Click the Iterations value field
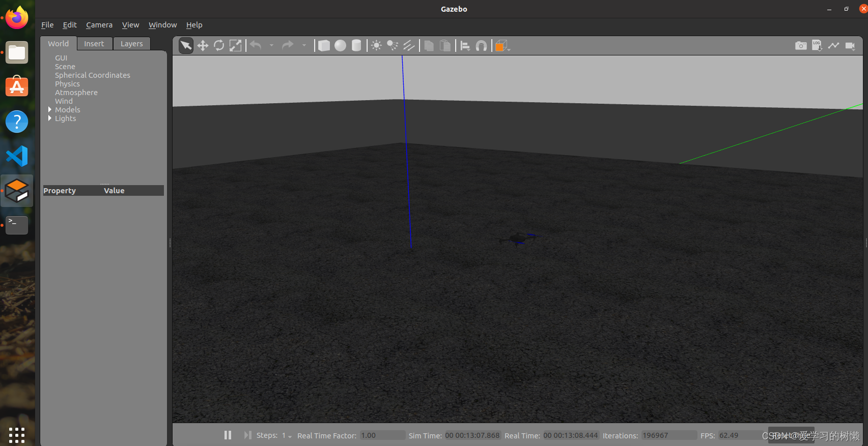The height and width of the screenshot is (446, 868). pos(669,435)
